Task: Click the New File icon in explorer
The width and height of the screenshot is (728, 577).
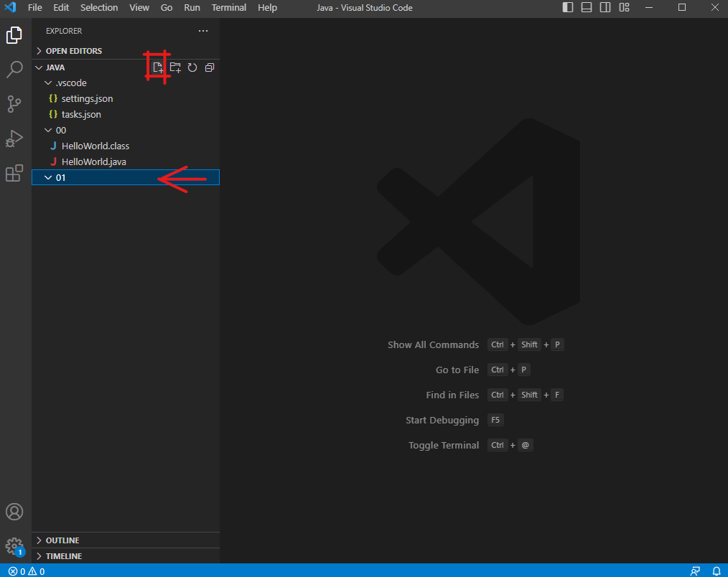Action: tap(157, 67)
